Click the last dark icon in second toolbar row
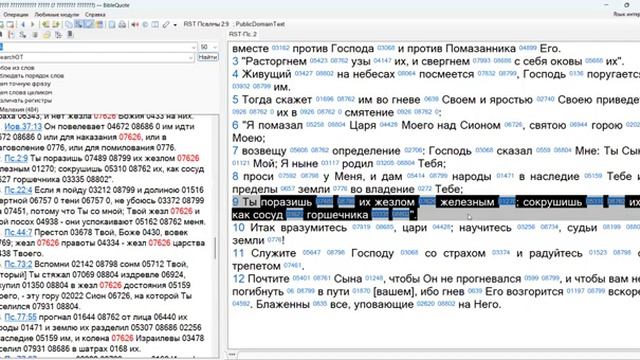This screenshot has width=640, height=360. click(70, 35)
